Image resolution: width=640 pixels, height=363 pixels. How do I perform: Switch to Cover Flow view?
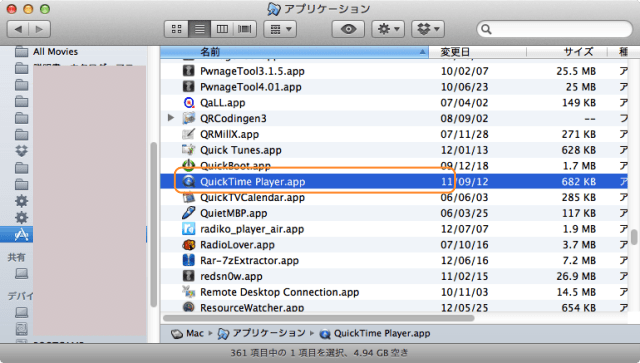click(x=244, y=29)
